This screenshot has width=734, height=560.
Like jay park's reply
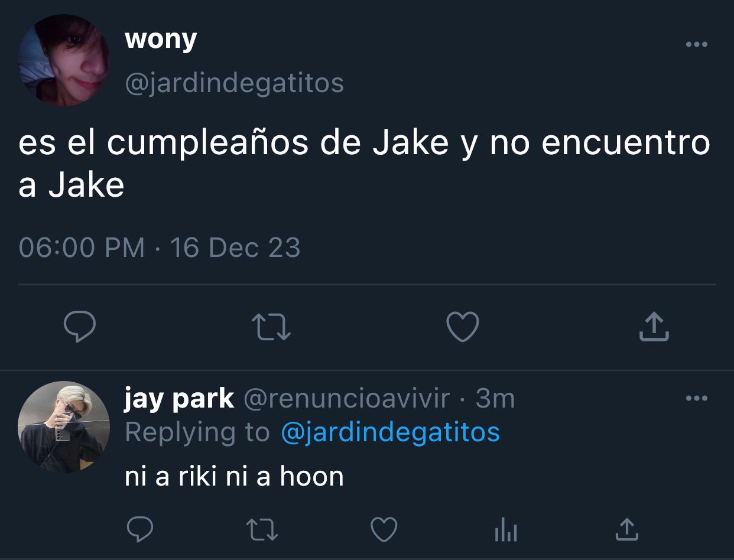384,529
